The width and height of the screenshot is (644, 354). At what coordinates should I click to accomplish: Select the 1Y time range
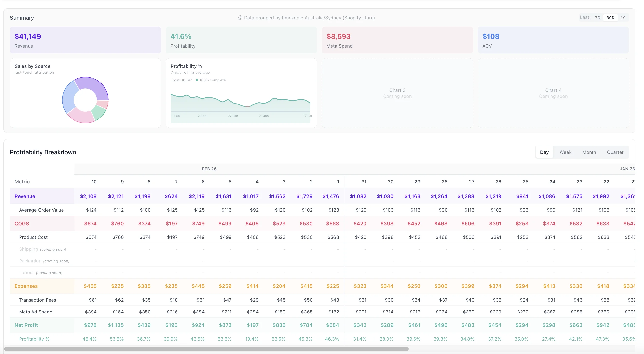click(623, 18)
